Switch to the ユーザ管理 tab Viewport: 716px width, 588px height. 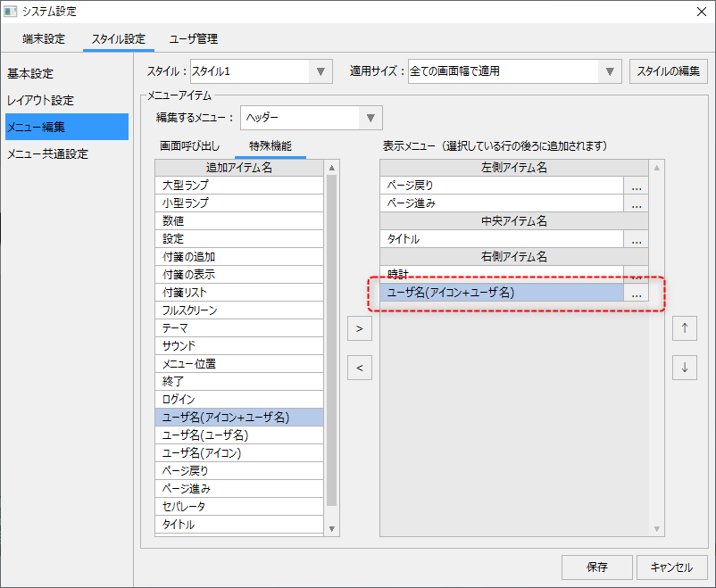(x=194, y=39)
